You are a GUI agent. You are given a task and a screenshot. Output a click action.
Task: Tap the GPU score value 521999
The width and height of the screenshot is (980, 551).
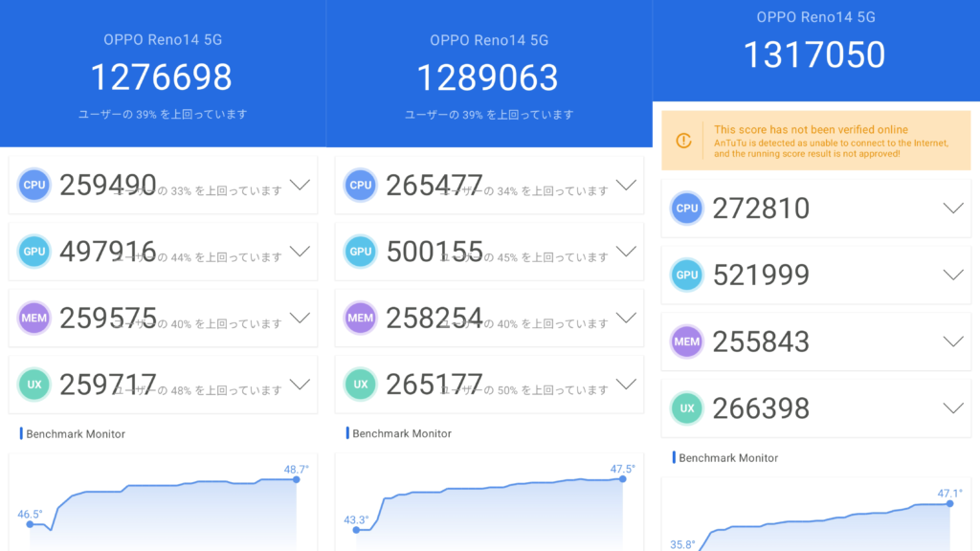click(x=761, y=275)
